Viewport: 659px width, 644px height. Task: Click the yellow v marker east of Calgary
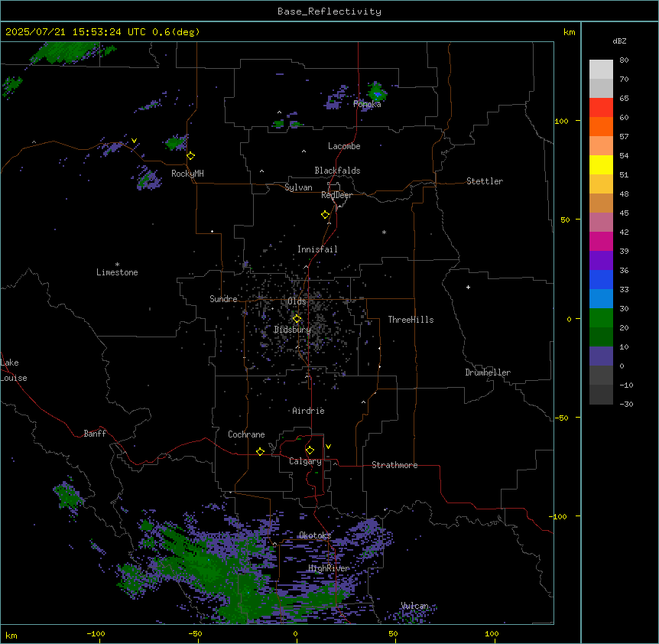tap(328, 447)
